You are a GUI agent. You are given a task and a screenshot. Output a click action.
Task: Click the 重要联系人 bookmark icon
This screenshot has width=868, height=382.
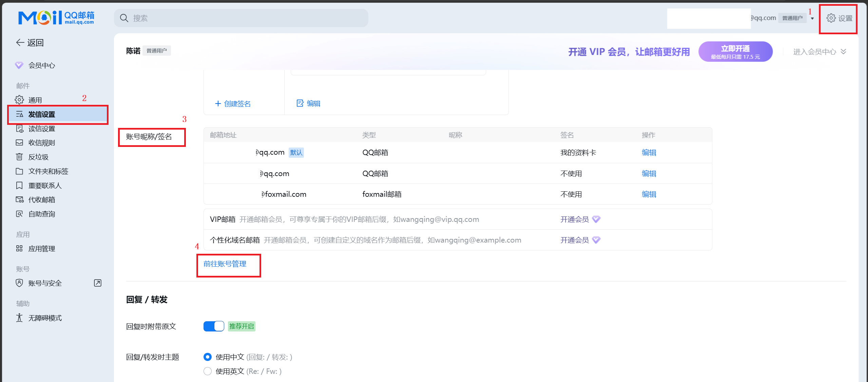[x=19, y=185]
